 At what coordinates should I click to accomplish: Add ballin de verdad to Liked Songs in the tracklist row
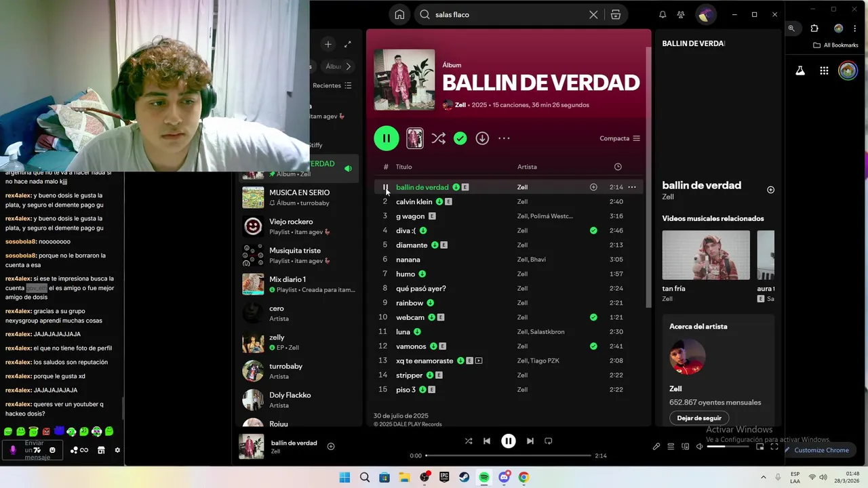point(593,187)
